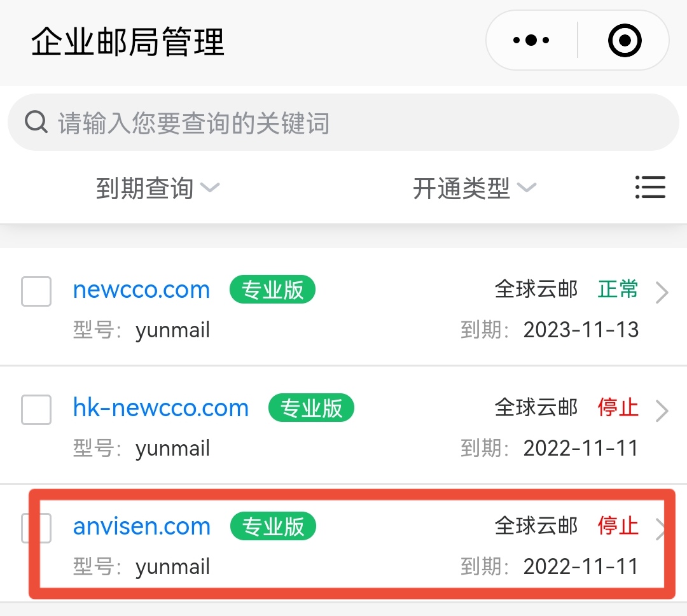Click the expiry date 2023-11-13
The height and width of the screenshot is (616, 687).
tap(581, 330)
